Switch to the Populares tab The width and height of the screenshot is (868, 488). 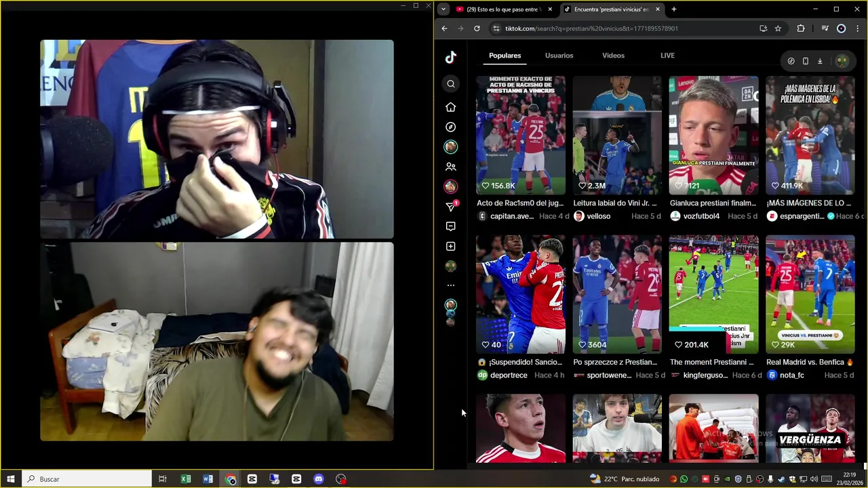505,56
